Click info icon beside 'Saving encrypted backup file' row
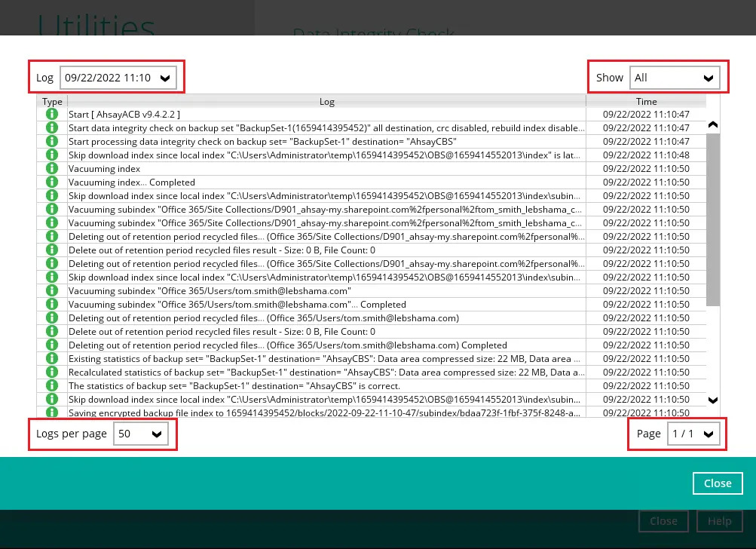 pos(52,413)
